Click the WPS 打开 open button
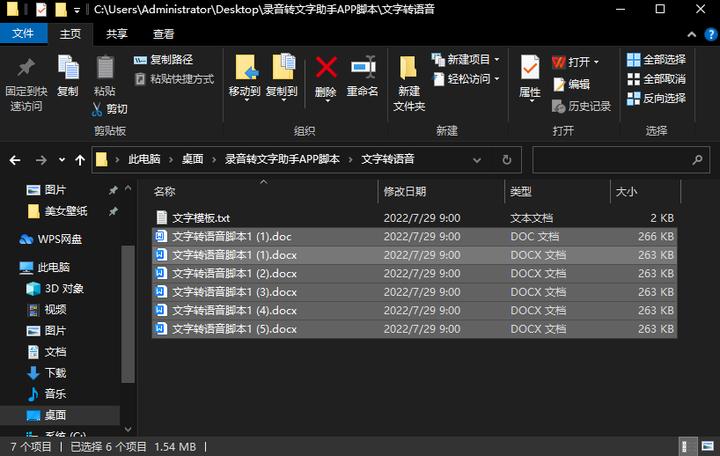Viewport: 720px width, 456px height. [571, 62]
